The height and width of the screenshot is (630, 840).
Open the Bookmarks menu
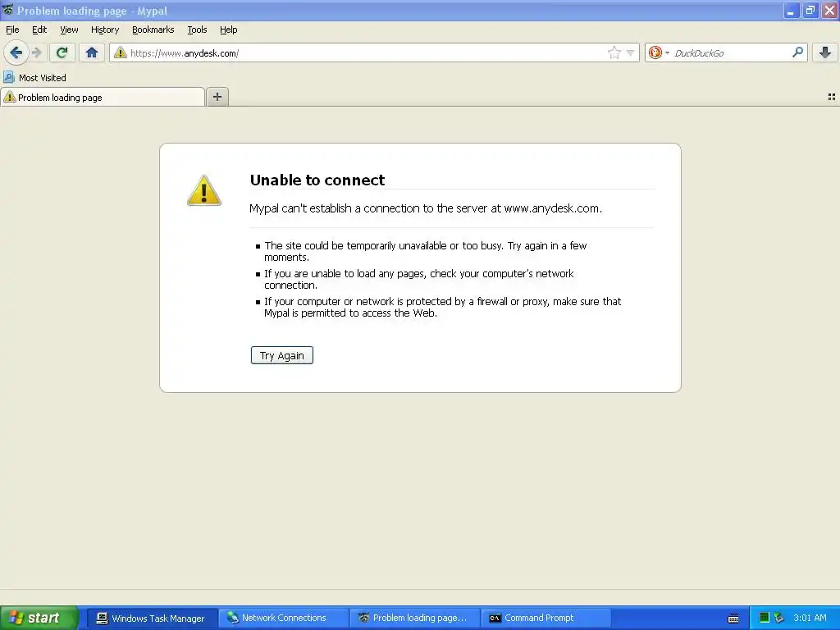(x=153, y=30)
